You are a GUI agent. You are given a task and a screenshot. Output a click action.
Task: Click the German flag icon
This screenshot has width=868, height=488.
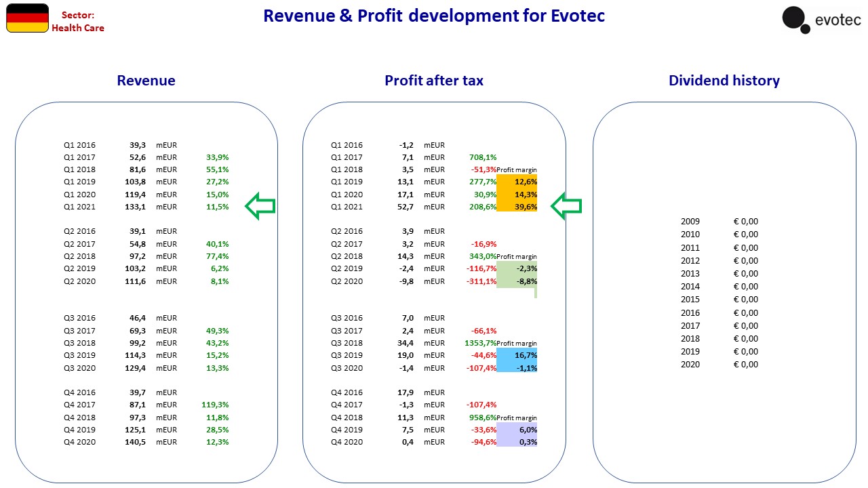(x=27, y=18)
